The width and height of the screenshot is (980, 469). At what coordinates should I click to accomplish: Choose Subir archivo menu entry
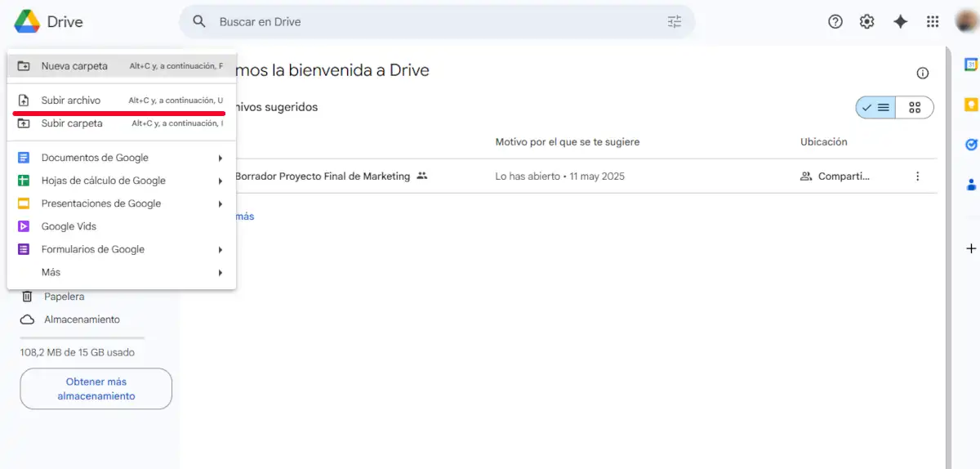(122, 100)
